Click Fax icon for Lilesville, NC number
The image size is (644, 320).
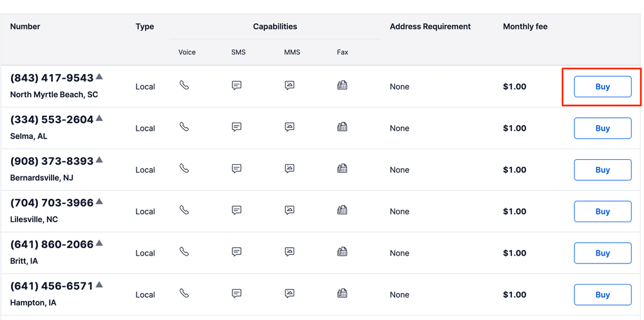(x=342, y=210)
